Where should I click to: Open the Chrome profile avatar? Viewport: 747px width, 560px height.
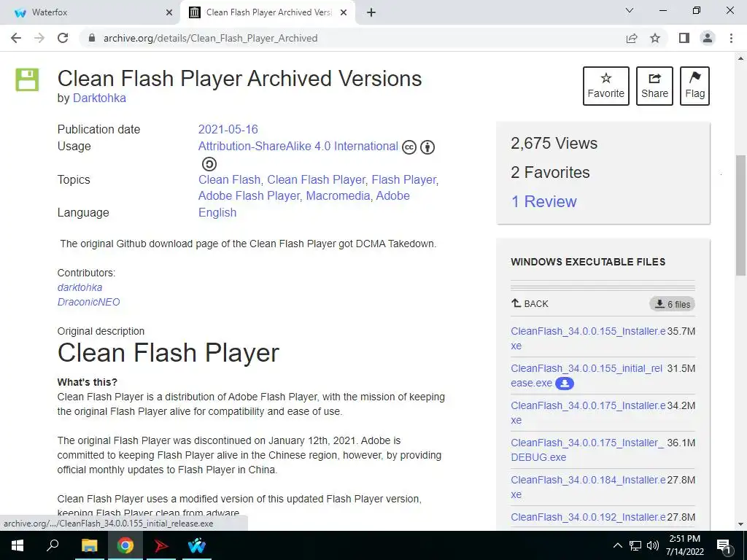point(708,38)
